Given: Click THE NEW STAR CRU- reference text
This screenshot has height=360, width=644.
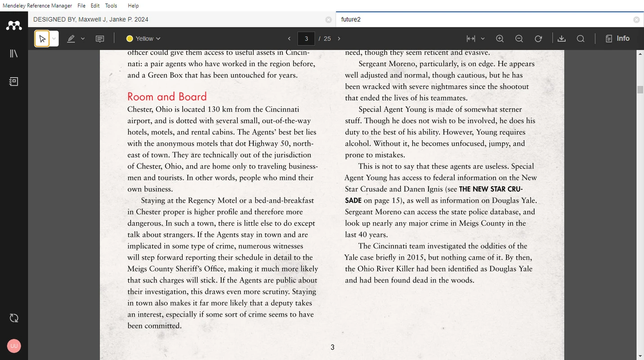Looking at the screenshot, I should point(491,189).
